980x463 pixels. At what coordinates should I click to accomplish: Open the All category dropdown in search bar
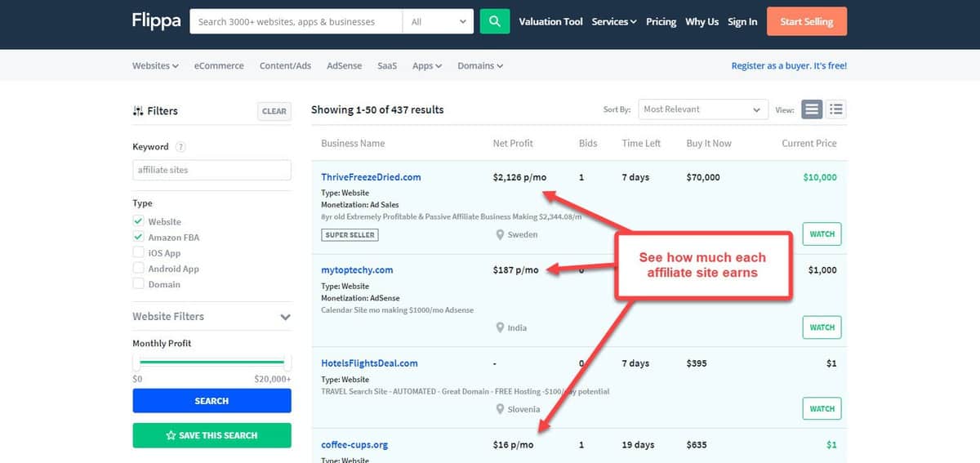(439, 21)
